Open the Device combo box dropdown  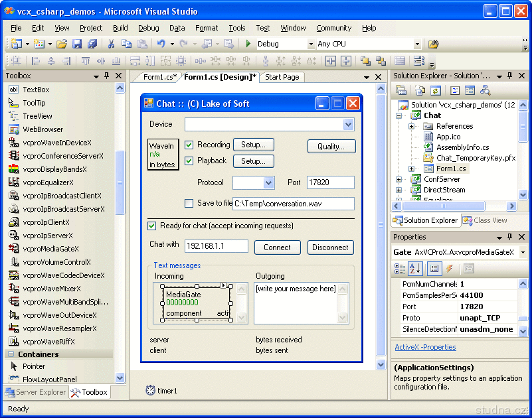click(x=349, y=125)
